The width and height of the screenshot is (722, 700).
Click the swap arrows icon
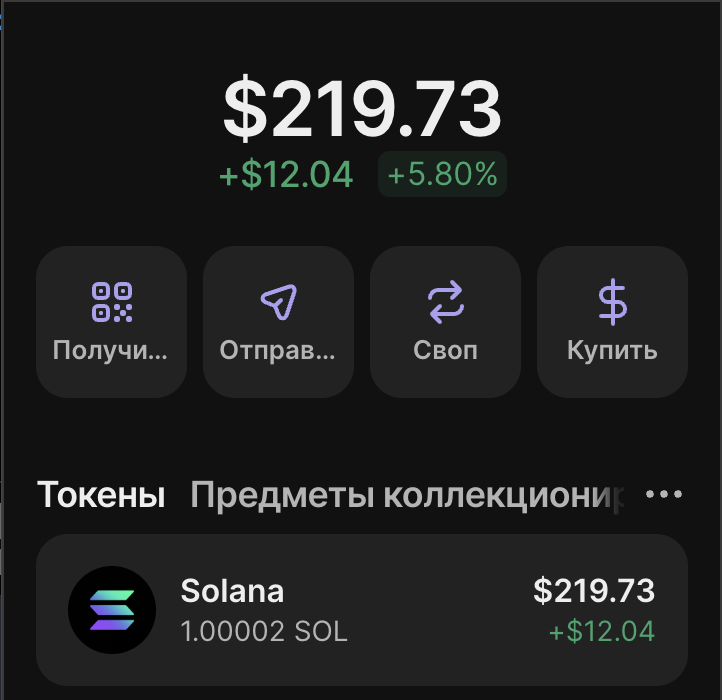pos(445,302)
